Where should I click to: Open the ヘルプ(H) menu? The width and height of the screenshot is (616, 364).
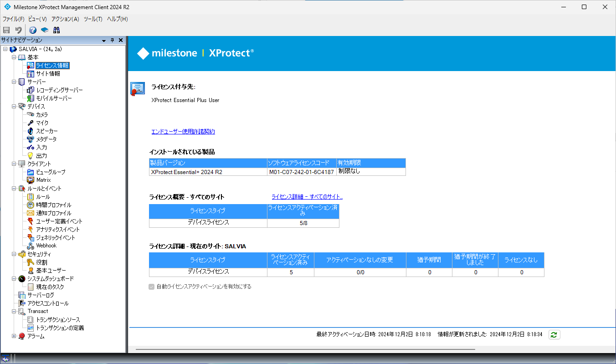117,19
